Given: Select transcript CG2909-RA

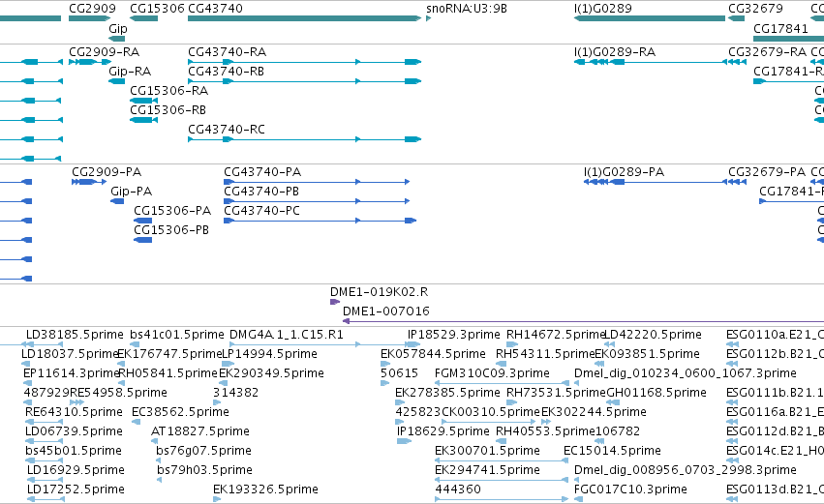Looking at the screenshot, I should 104,52.
